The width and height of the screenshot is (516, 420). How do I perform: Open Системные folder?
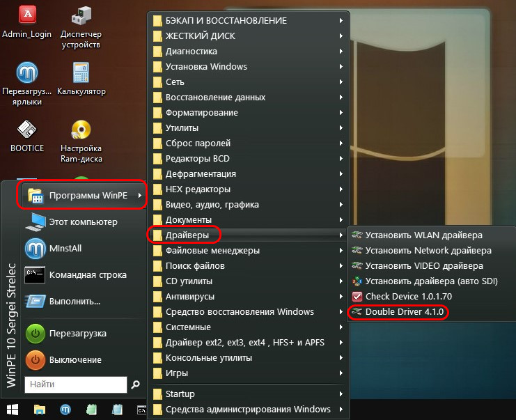tap(249, 327)
